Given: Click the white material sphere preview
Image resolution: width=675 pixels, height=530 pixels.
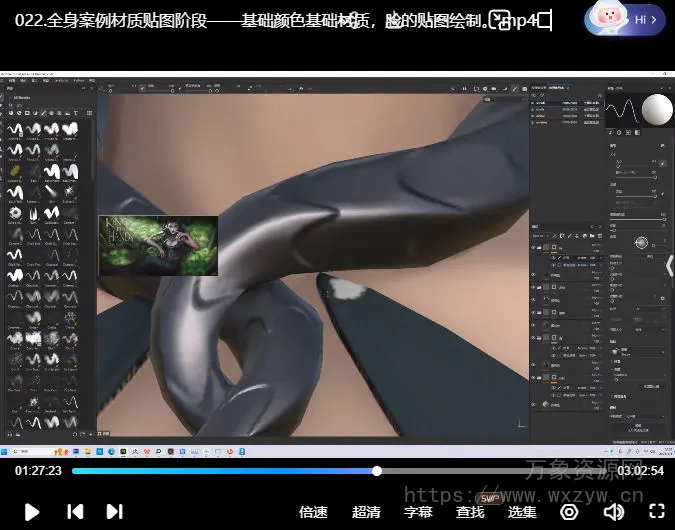Looking at the screenshot, I should coord(656,111).
